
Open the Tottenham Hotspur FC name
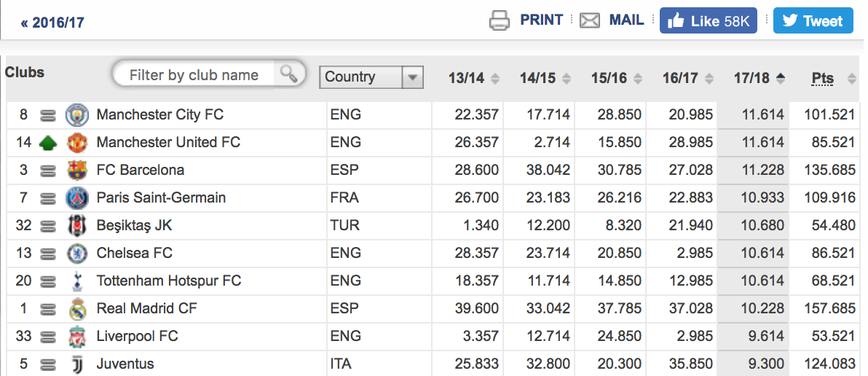point(169,281)
